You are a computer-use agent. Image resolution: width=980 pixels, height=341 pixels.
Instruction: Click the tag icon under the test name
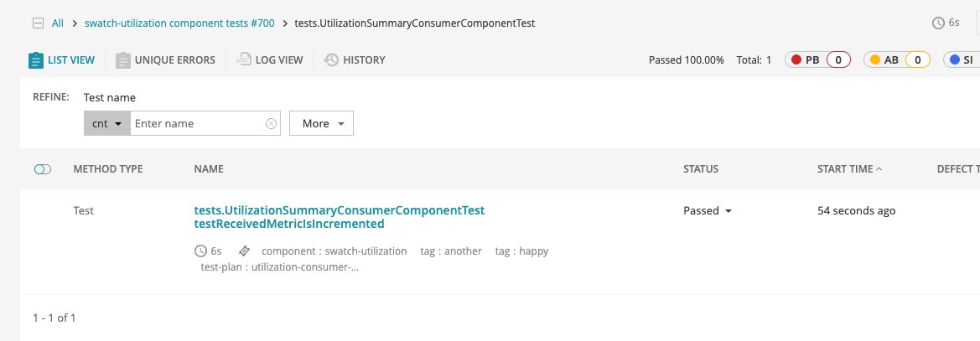pos(244,251)
